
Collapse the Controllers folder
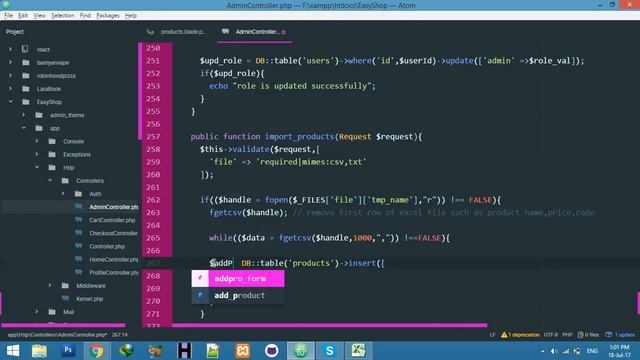[x=50, y=180]
